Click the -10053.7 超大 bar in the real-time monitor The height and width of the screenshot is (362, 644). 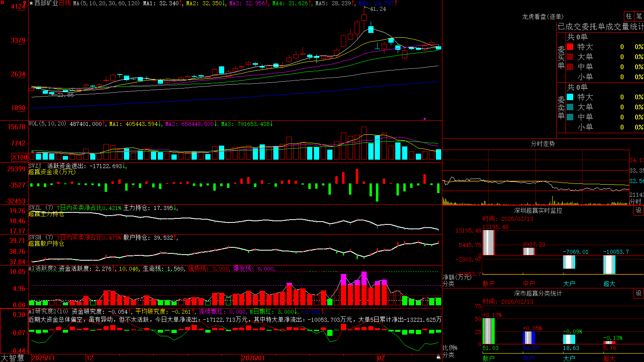609,265
